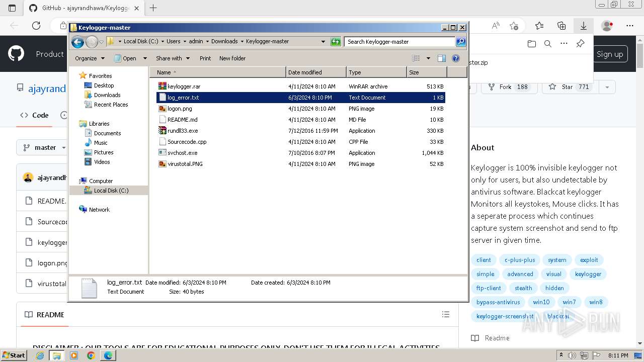Screen dimensions: 644x362
Task: Click the Edge browser refresh icon
Action: [36, 26]
